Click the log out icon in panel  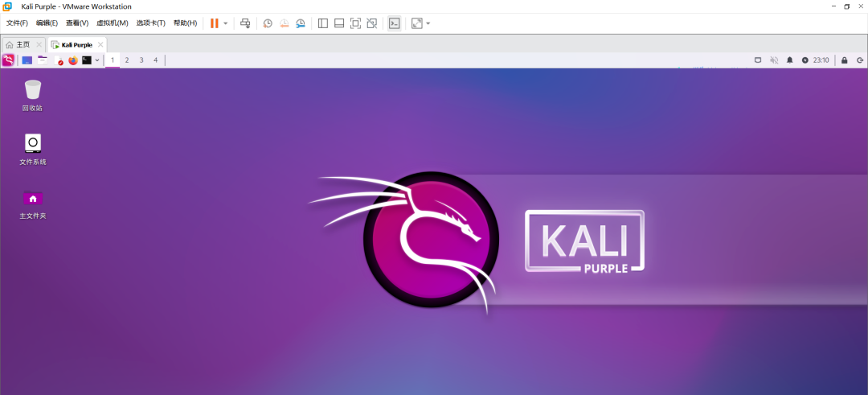pyautogui.click(x=860, y=60)
